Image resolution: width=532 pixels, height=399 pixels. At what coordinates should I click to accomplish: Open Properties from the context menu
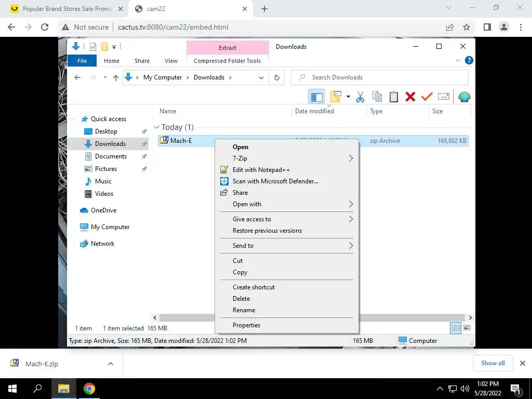pos(287,325)
